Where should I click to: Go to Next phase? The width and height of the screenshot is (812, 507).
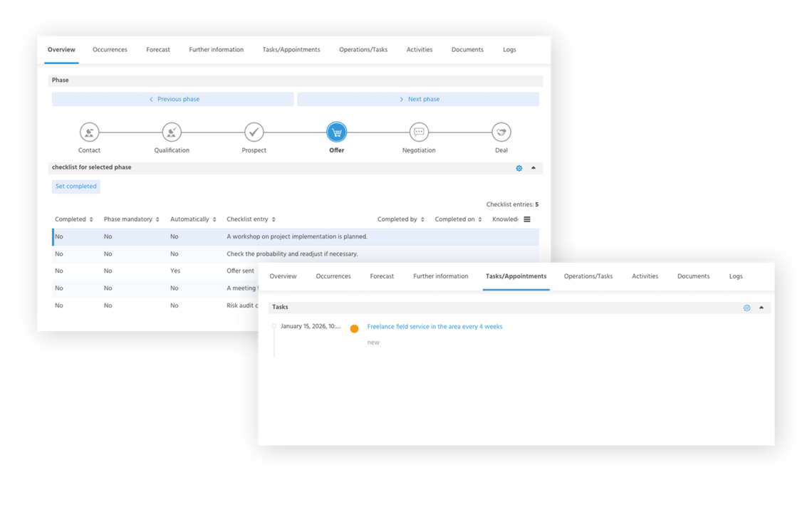pyautogui.click(x=418, y=100)
